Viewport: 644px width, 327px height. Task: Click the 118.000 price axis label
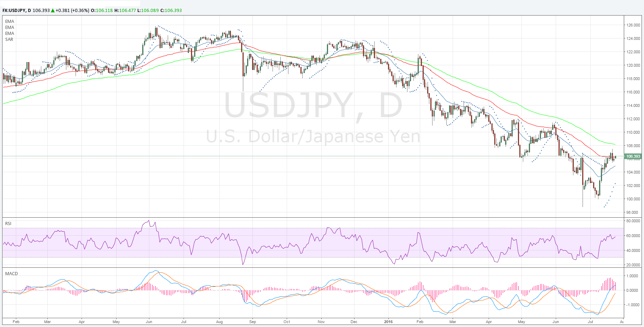point(633,79)
